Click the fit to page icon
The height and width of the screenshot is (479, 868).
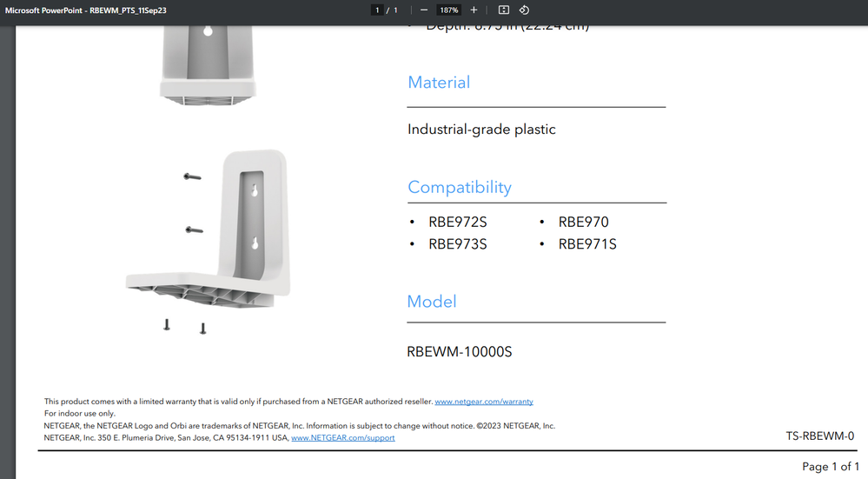pos(504,10)
